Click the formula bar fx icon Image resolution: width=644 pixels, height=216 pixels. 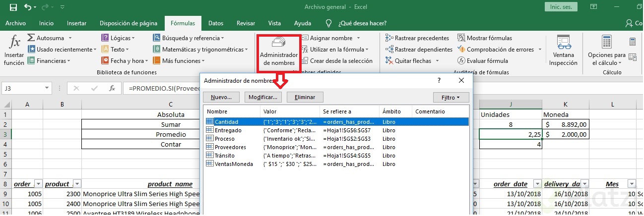click(x=113, y=88)
